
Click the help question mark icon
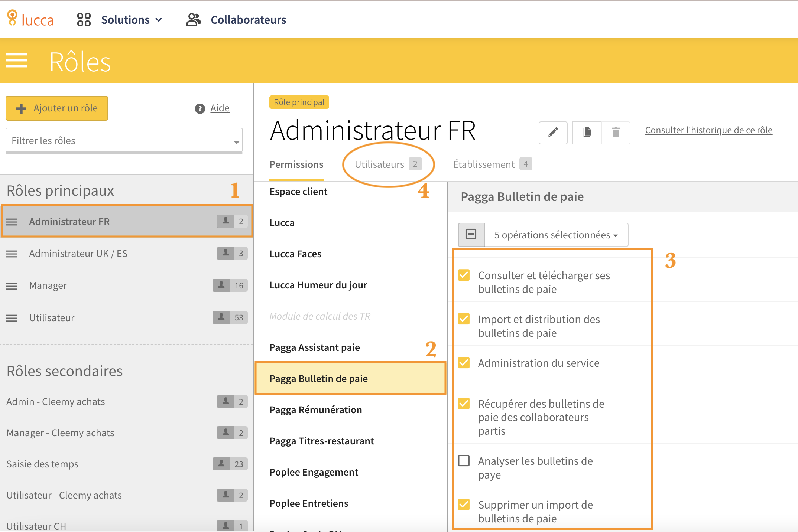(200, 108)
